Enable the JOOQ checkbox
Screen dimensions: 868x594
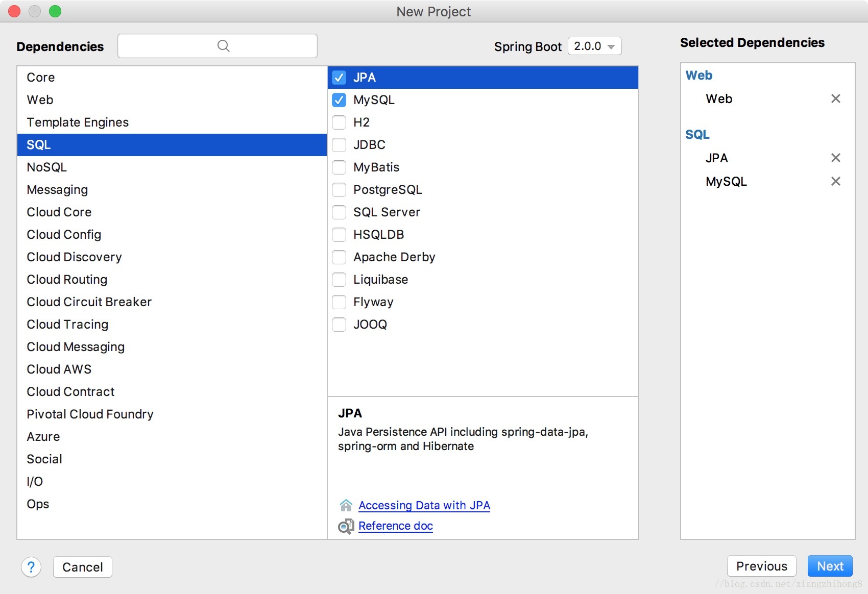click(339, 325)
